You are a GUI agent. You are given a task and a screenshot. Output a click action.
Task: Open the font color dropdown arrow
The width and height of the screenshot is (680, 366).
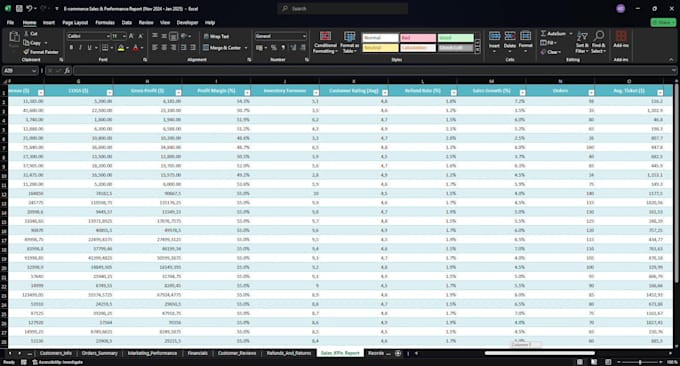pyautogui.click(x=142, y=48)
